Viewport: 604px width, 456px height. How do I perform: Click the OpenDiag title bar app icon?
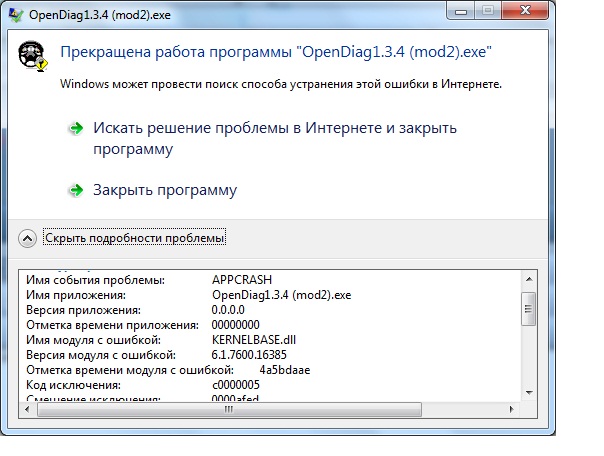tap(16, 15)
